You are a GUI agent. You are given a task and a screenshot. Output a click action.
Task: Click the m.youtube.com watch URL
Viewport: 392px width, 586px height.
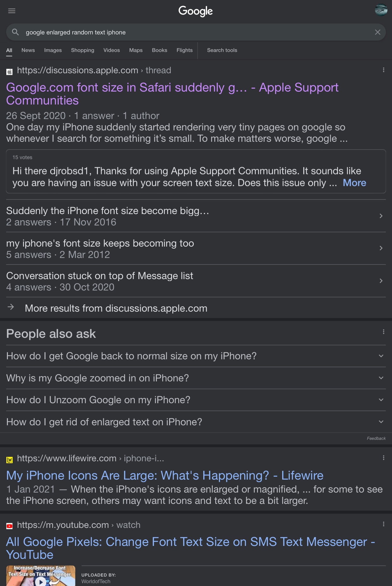click(x=79, y=525)
